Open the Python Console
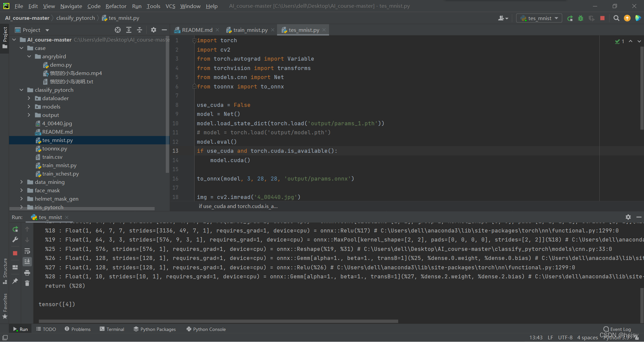The width and height of the screenshot is (644, 342). coord(206,329)
